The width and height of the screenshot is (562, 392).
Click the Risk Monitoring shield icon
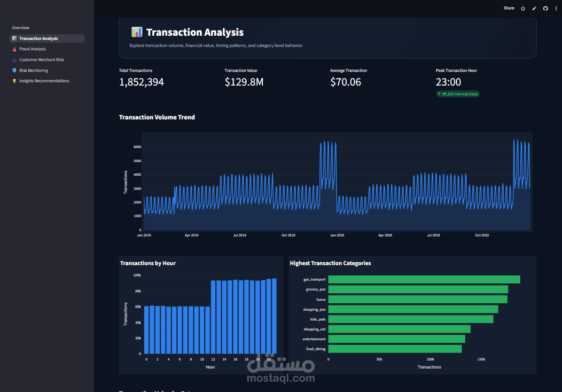click(x=15, y=71)
